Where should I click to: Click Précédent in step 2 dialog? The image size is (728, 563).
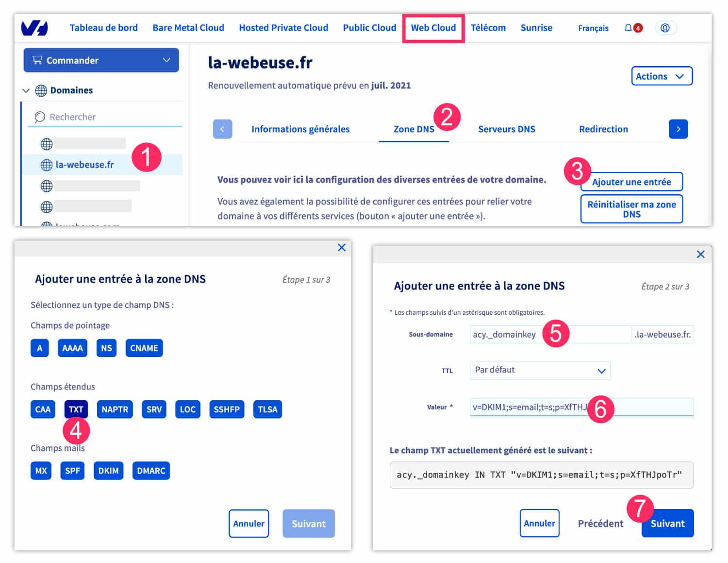pyautogui.click(x=600, y=523)
